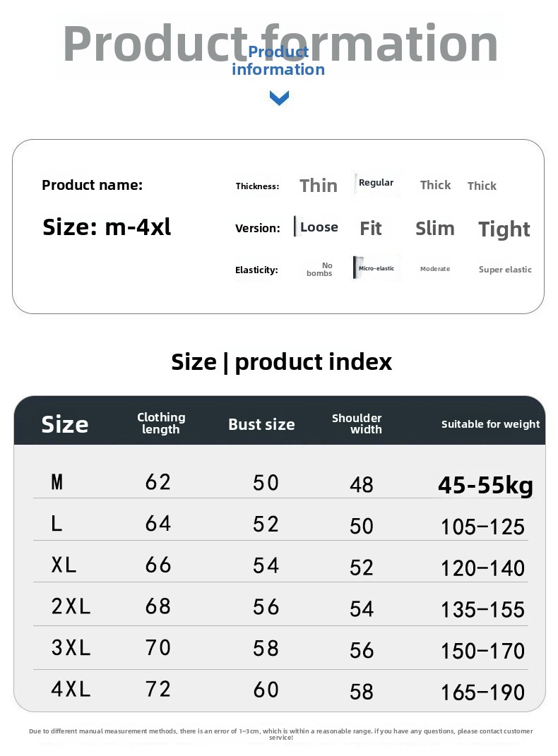Select "Micro-elastic" elasticity option
The width and height of the screenshot is (558, 756).
[x=376, y=269]
